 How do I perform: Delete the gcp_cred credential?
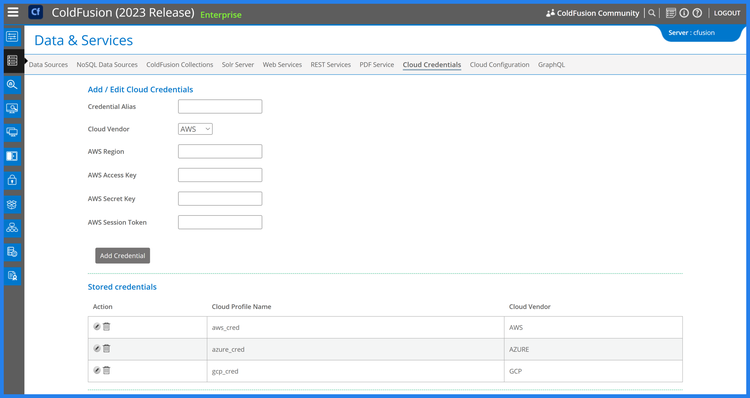pyautogui.click(x=107, y=371)
